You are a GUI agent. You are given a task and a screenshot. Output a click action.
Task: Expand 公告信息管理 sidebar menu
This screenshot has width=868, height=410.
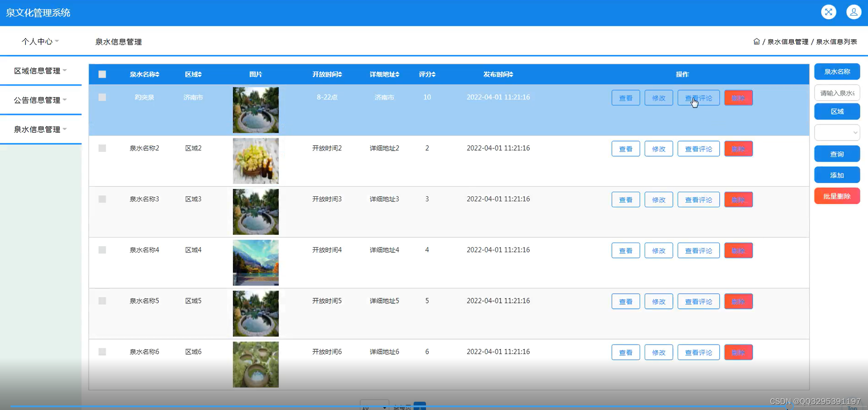(x=40, y=100)
